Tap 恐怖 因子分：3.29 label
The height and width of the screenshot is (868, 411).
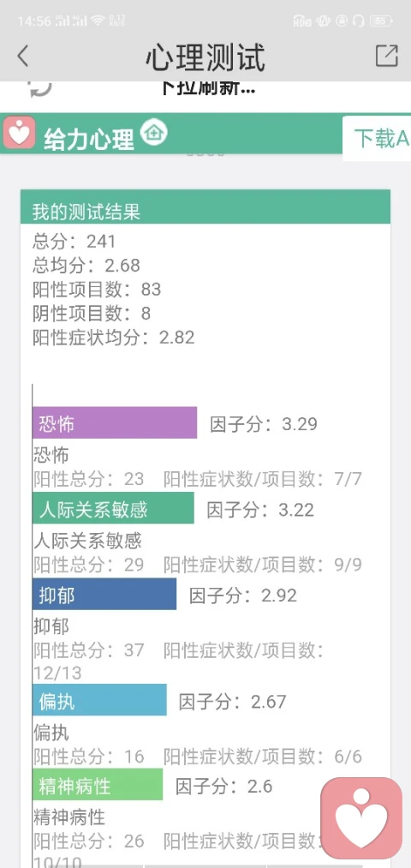coord(264,424)
